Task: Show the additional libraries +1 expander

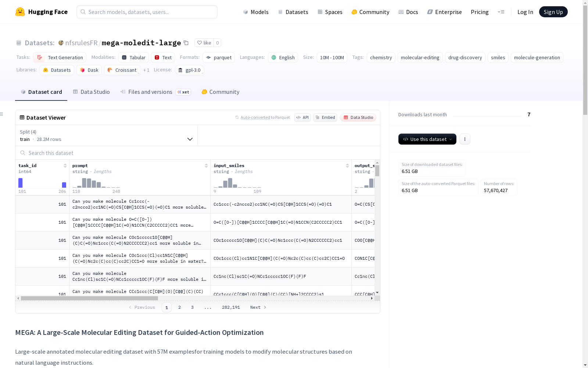Action: coord(146,70)
